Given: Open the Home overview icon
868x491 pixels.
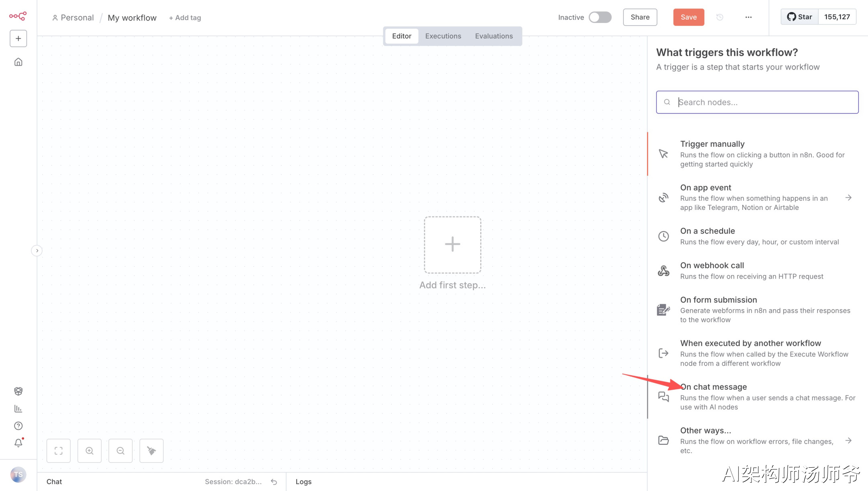Looking at the screenshot, I should pos(18,62).
